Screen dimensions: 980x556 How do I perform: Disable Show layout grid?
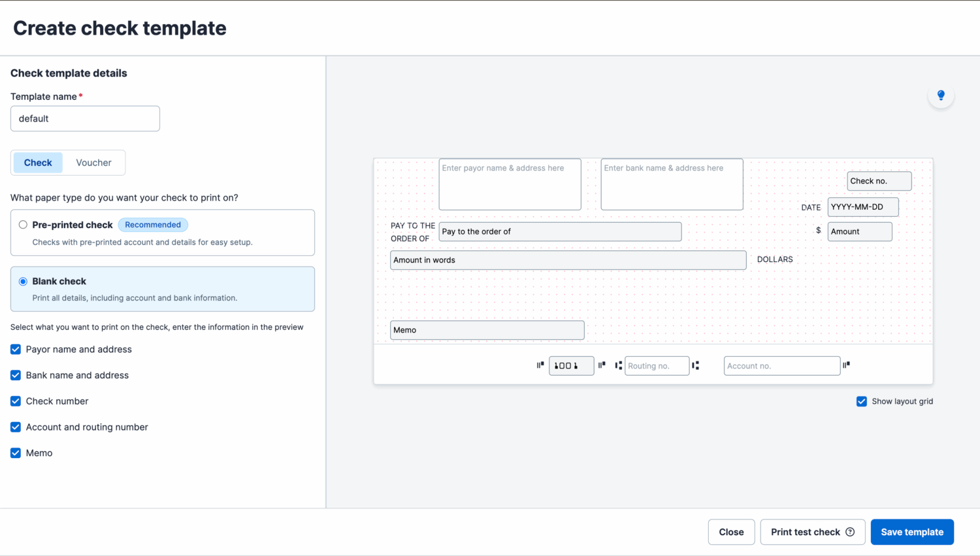(861, 401)
